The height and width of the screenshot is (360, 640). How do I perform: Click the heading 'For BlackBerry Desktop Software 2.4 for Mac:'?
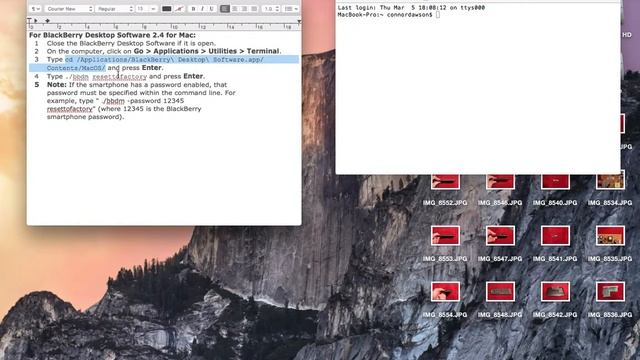pyautogui.click(x=112, y=35)
